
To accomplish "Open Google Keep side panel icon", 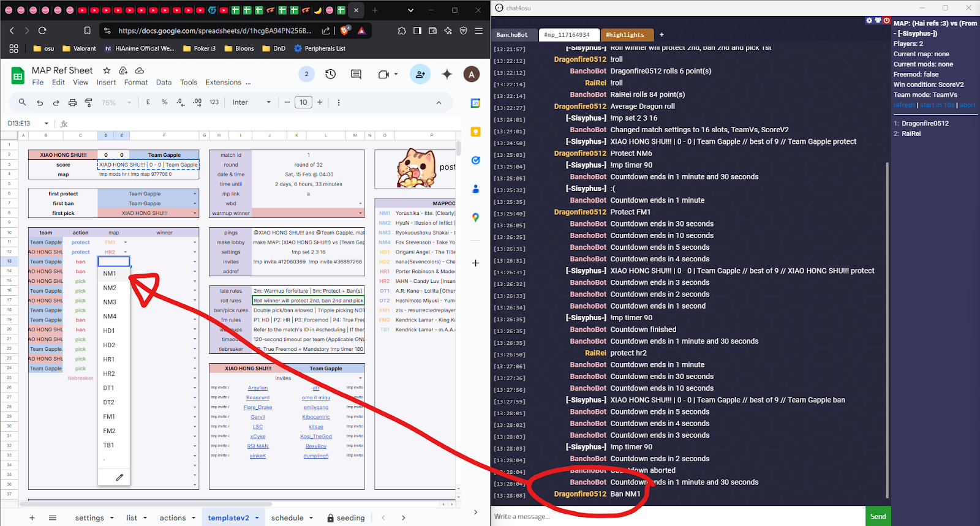I will (475, 132).
